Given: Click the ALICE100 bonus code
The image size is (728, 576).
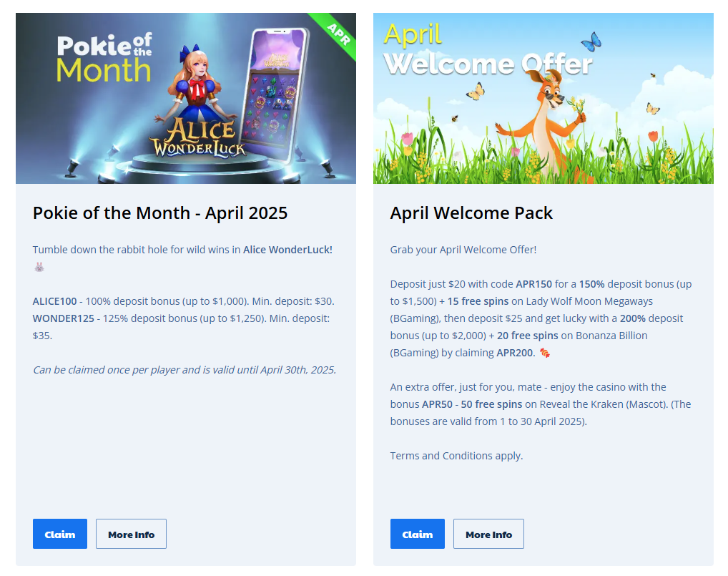Looking at the screenshot, I should (x=55, y=301).
